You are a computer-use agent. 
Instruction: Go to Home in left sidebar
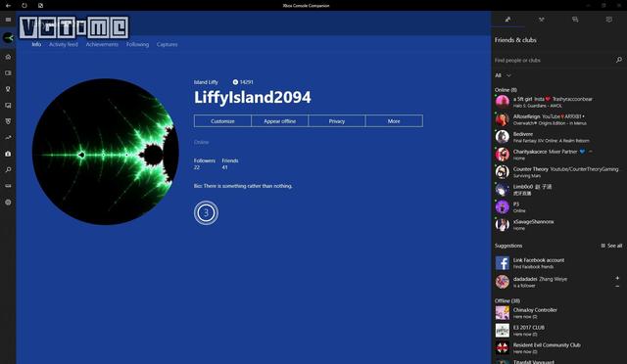tap(8, 57)
